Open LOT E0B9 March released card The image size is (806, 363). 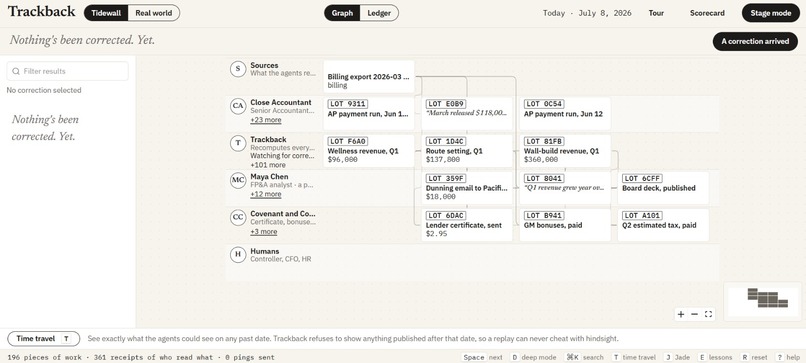(x=467, y=114)
